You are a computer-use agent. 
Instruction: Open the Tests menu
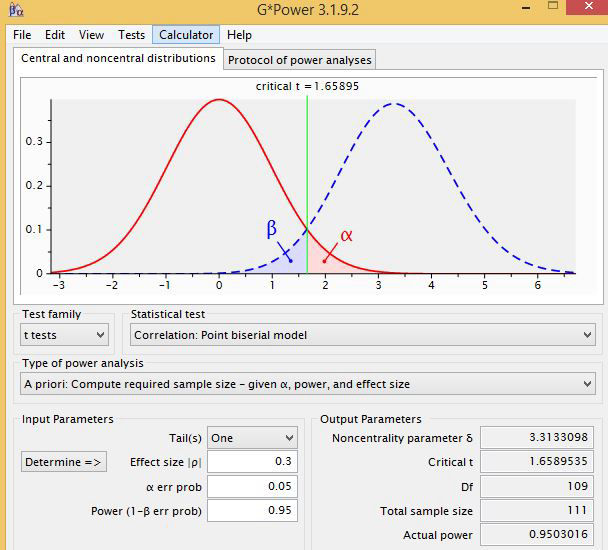[x=131, y=34]
